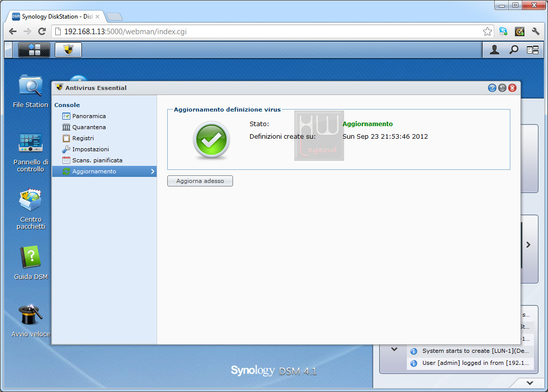Minimize the Antivirus Essential window
The width and height of the screenshot is (548, 392).
point(502,88)
